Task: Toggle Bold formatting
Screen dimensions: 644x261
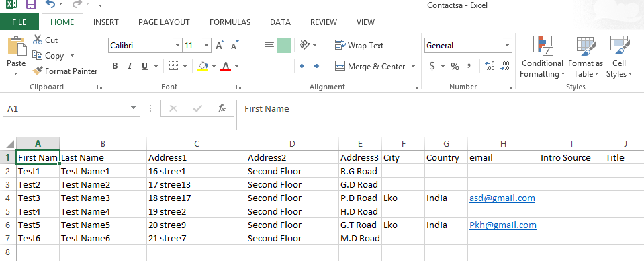Action: [x=115, y=66]
